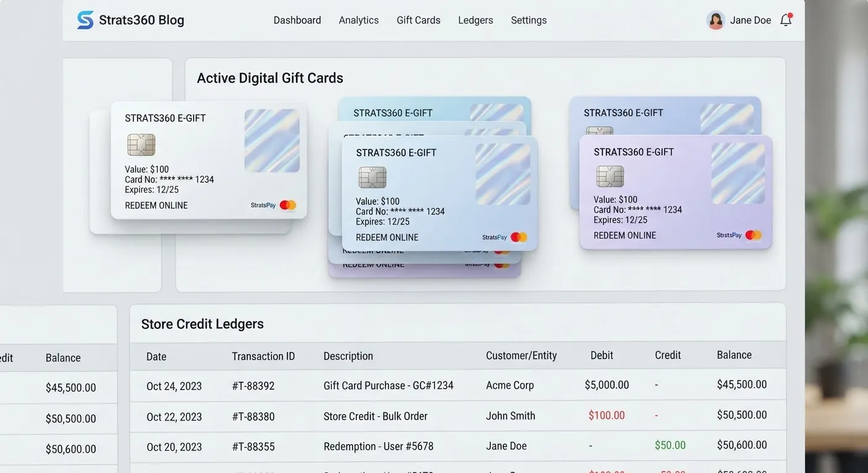Open transaction #T-88392
The image size is (868, 473).
[253, 386]
